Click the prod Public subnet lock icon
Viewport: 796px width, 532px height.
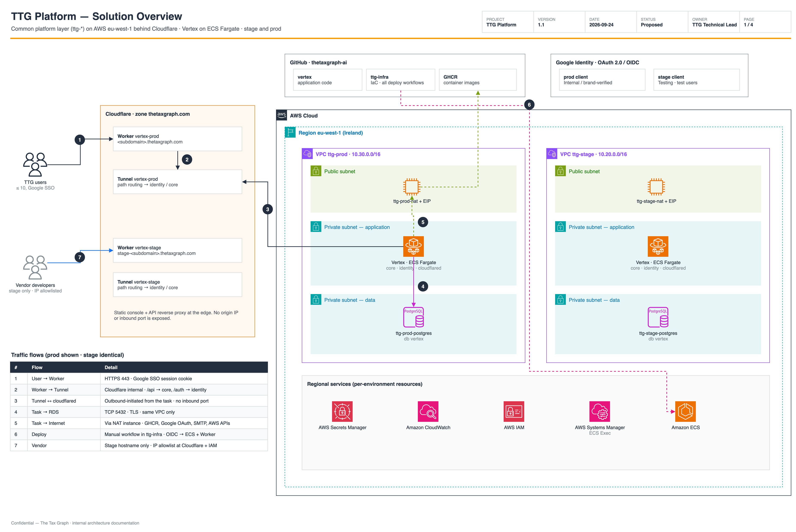(x=316, y=171)
